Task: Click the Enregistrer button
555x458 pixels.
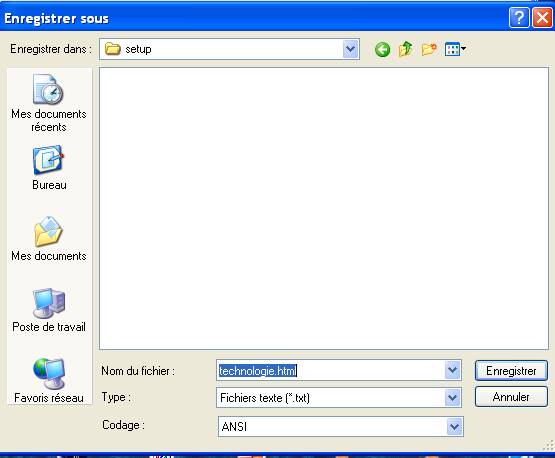Action: pos(511,371)
